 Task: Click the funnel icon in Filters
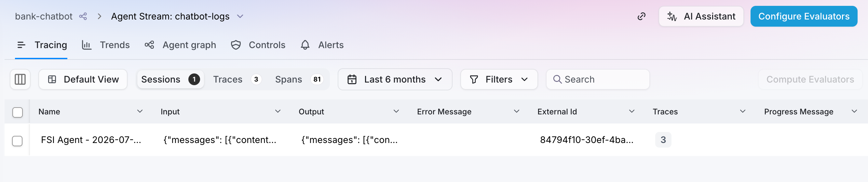pos(474,79)
